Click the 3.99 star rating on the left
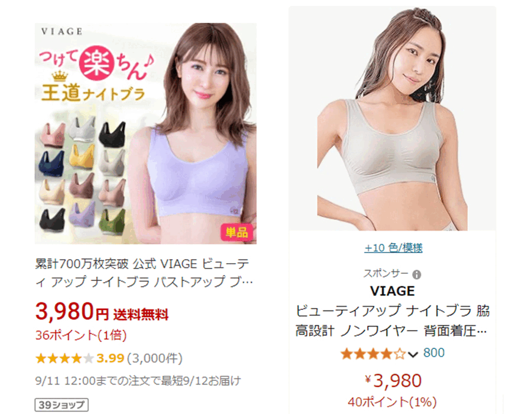The image size is (532, 414). pyautogui.click(x=111, y=358)
